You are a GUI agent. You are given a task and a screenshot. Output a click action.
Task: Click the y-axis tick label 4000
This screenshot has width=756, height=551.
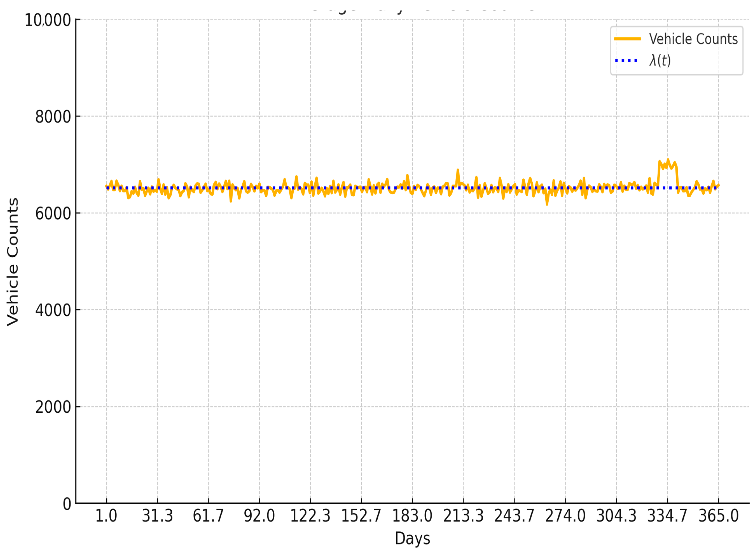pyautogui.click(x=53, y=310)
